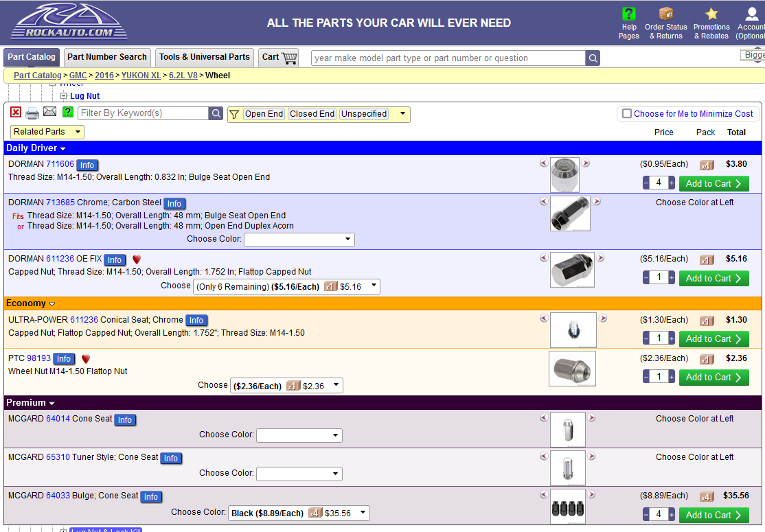765x532 pixels.
Task: Click heart icon beside DORMAN 611236 OE FIX
Action: 137,259
